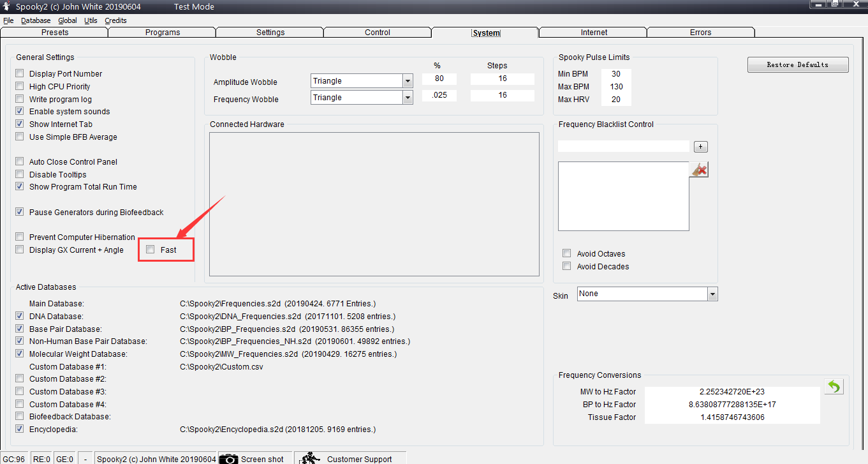Open the Utils menu

(91, 20)
